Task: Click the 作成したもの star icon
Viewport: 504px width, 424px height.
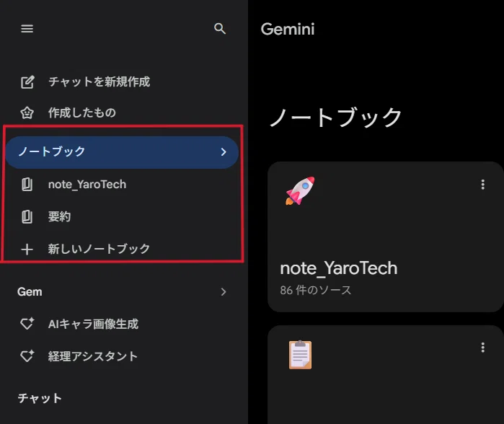Action: [x=27, y=112]
